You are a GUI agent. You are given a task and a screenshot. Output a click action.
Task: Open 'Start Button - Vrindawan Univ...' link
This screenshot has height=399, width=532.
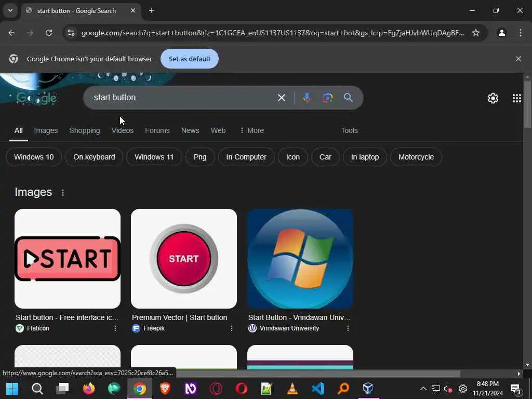tap(299, 317)
